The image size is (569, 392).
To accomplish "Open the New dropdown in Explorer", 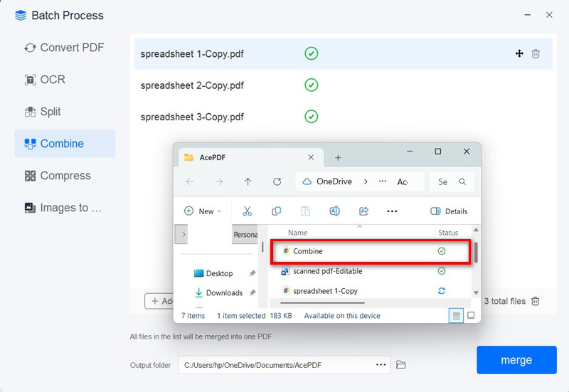I will [x=203, y=211].
